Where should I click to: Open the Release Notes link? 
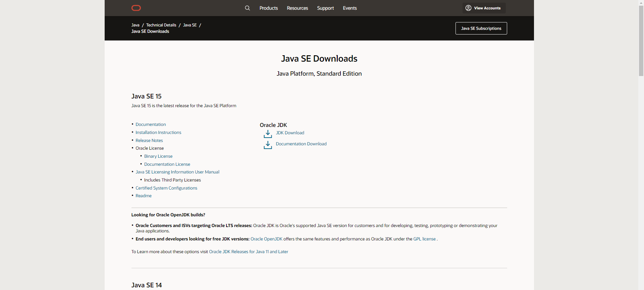[149, 141]
